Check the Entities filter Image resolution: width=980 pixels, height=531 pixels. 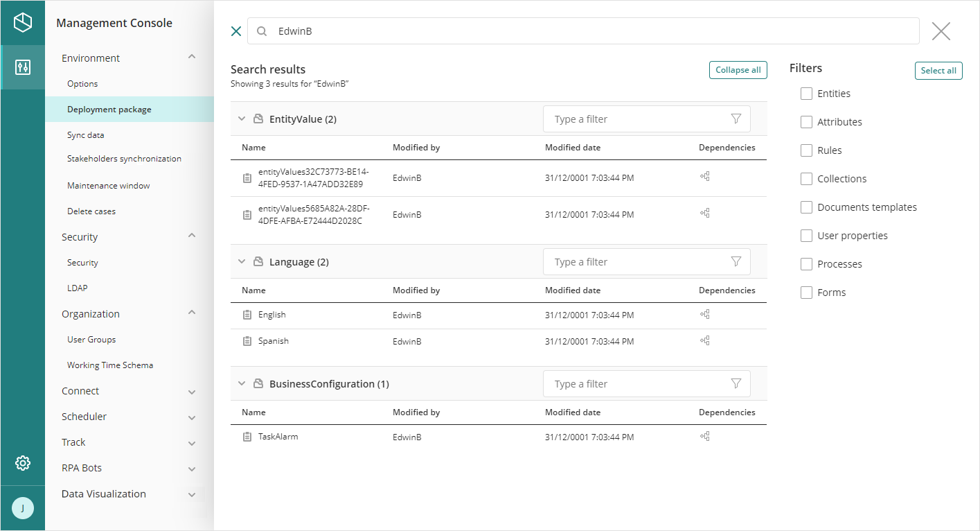point(806,94)
